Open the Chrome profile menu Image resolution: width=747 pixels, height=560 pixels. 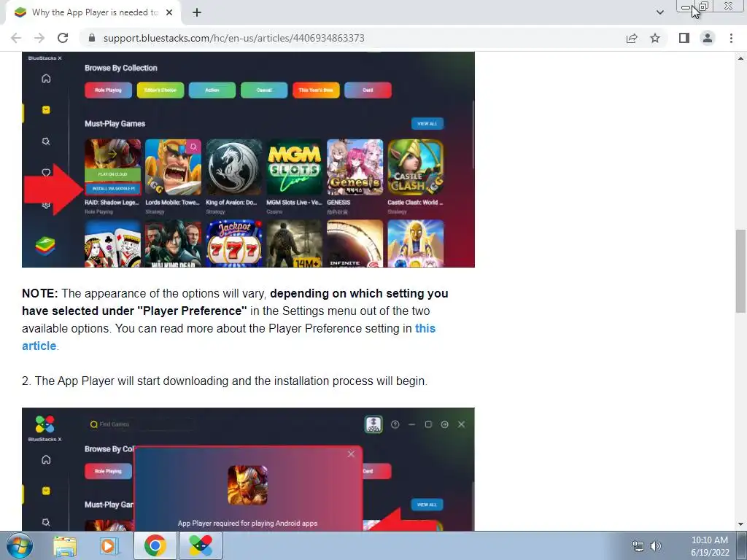tap(708, 38)
